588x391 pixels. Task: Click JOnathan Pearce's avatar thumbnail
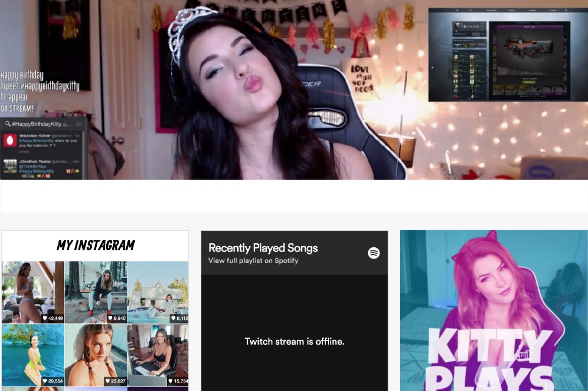[10, 166]
